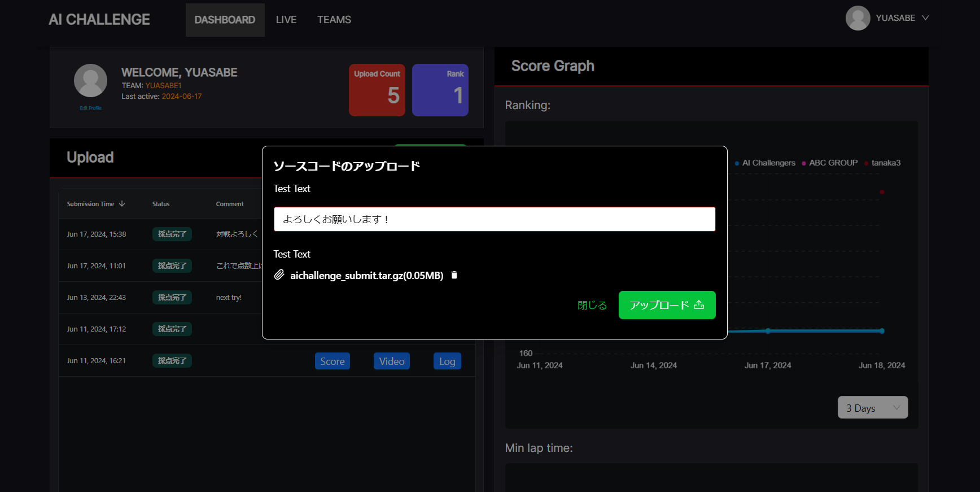980x492 pixels.
Task: Go to the DASHBOARD tab
Action: 225,20
